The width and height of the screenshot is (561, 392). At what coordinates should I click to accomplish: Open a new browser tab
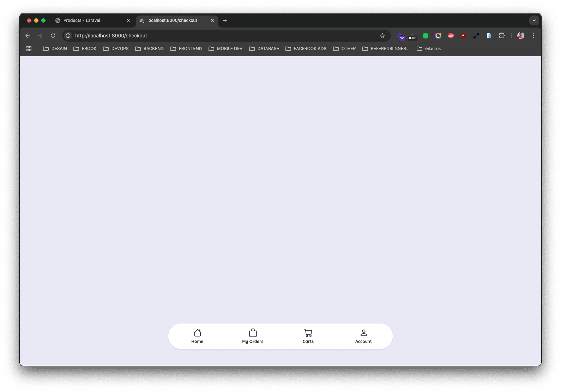click(225, 20)
